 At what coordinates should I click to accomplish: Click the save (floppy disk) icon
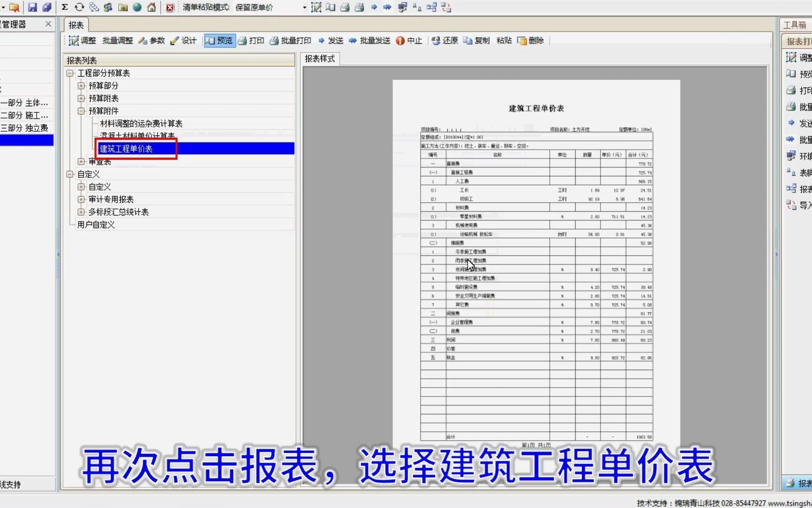click(x=32, y=7)
